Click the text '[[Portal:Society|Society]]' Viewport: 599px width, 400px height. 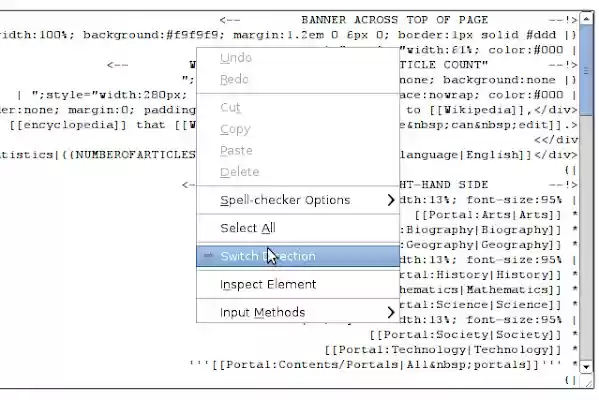click(x=465, y=335)
